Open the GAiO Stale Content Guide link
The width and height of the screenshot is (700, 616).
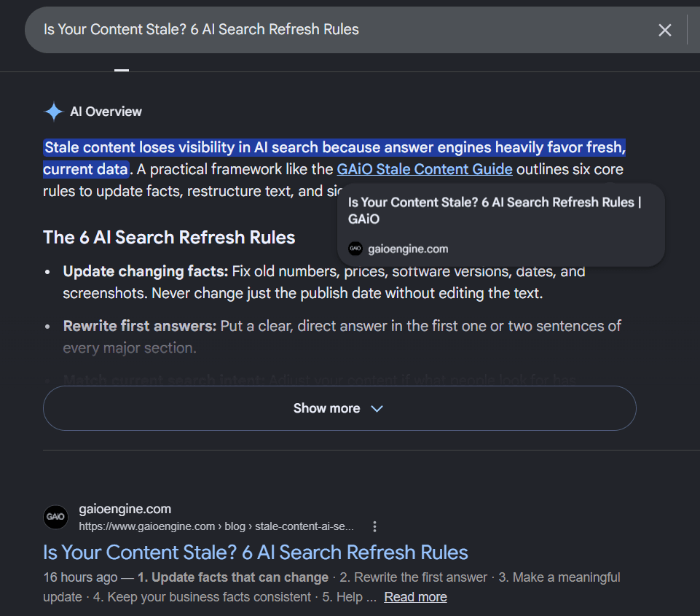(x=424, y=169)
